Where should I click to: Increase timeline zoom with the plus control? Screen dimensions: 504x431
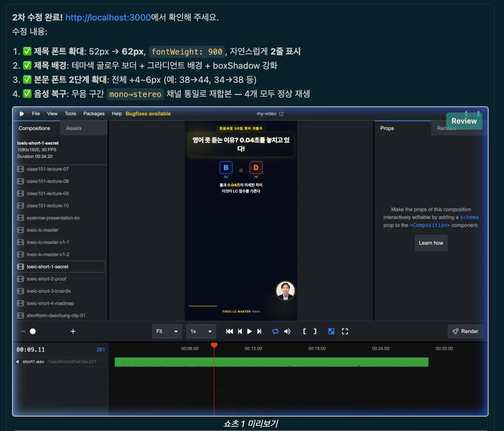pyautogui.click(x=73, y=331)
